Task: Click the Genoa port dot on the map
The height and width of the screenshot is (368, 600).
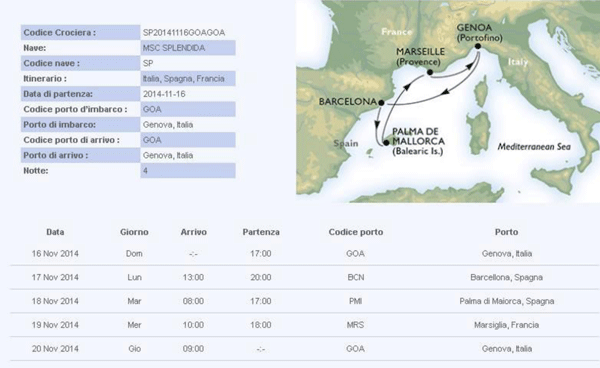Action: 478,46
